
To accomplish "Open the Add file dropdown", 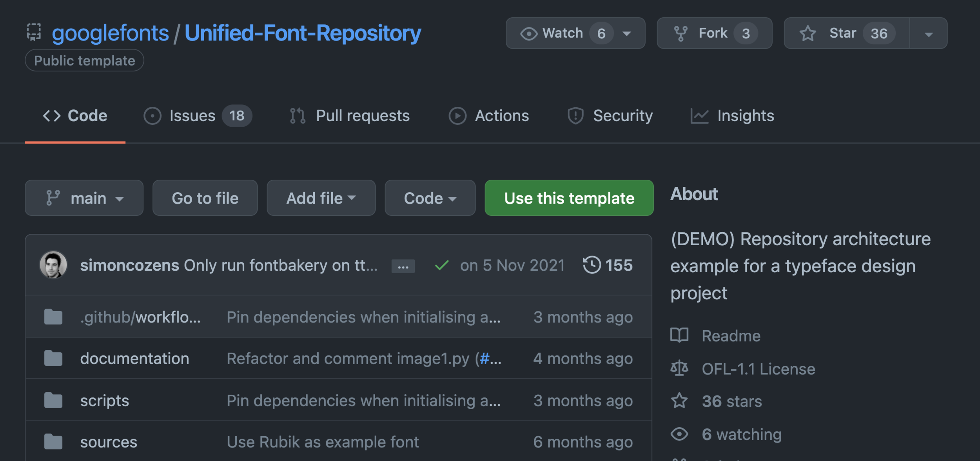I will (x=321, y=198).
